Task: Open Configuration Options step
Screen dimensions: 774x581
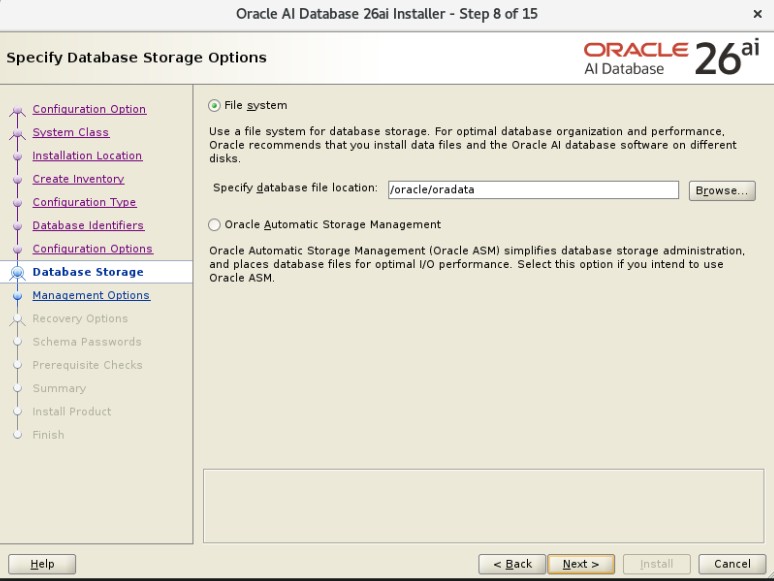Action: [x=92, y=249]
